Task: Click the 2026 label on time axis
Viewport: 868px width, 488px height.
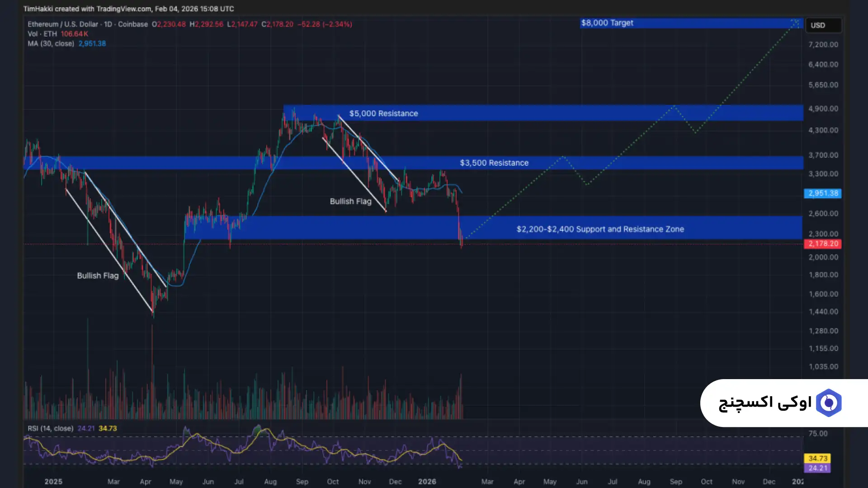Action: pos(427,482)
